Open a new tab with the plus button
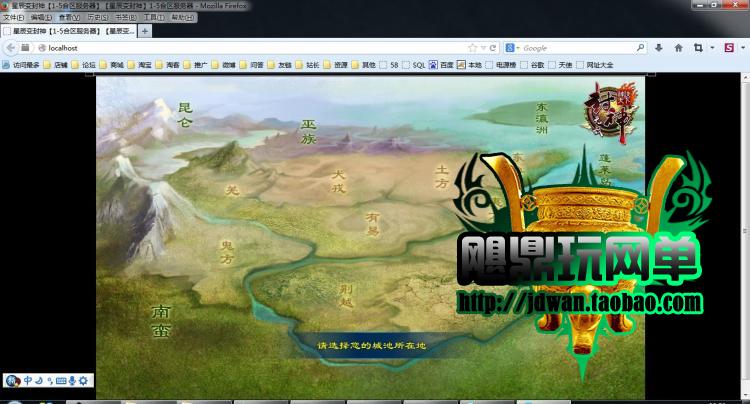This screenshot has width=750, height=404. (144, 31)
